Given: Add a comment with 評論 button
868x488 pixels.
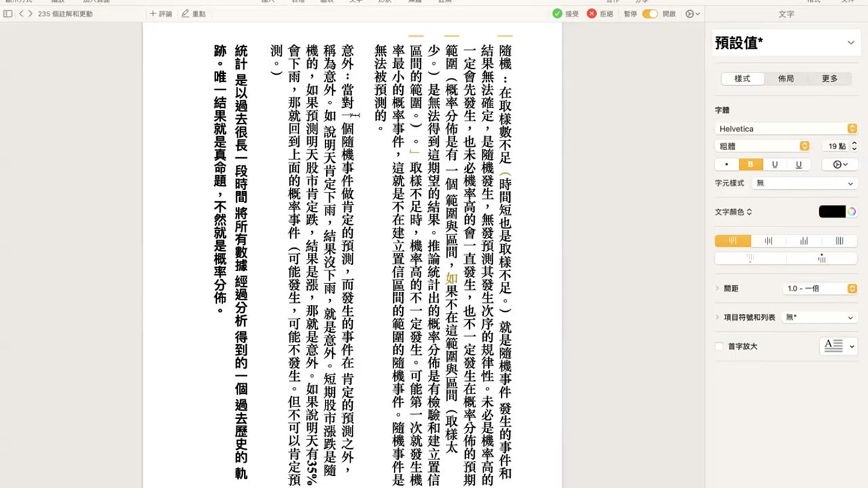Looking at the screenshot, I should coord(161,14).
